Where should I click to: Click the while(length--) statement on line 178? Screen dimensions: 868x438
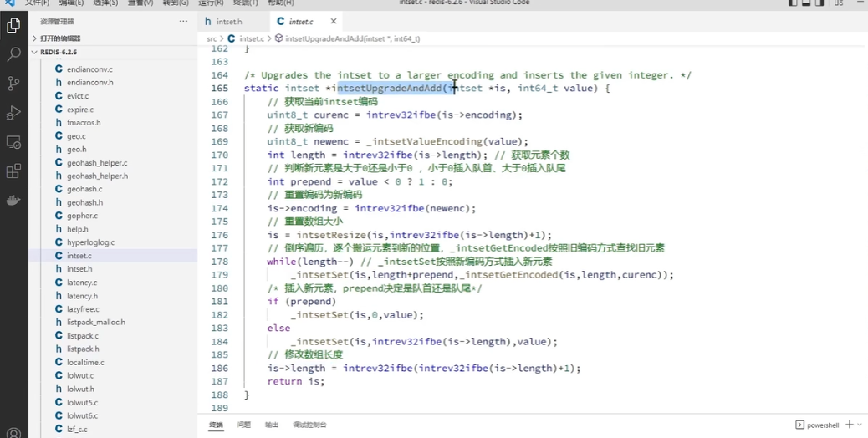[310, 262]
